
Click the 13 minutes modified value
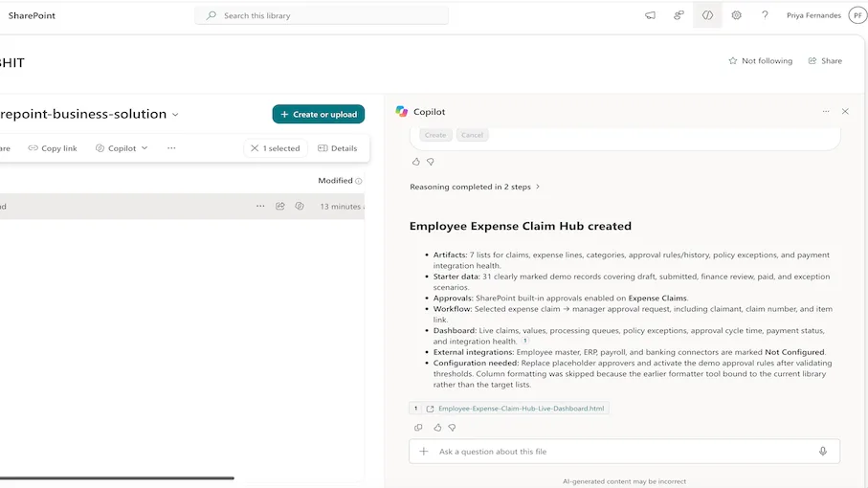tap(341, 207)
